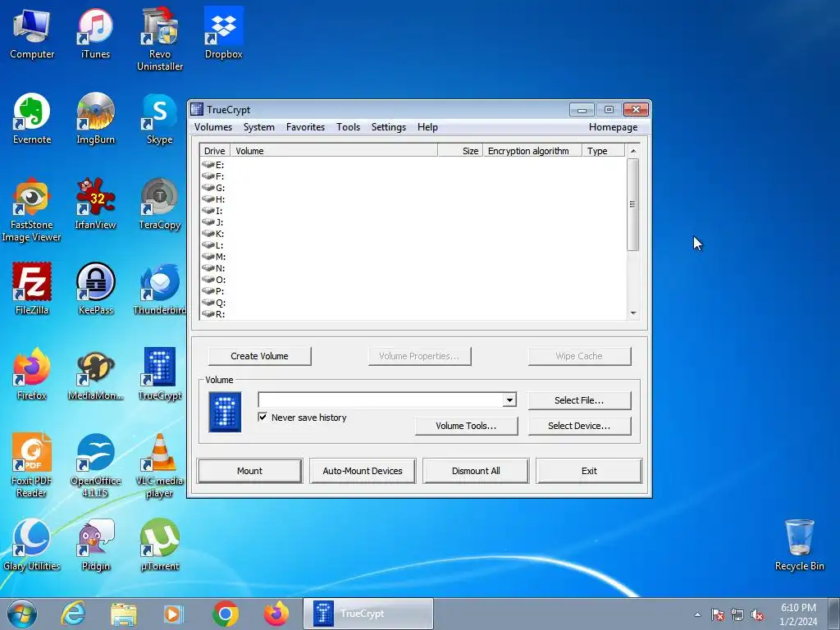Open Windows Explorer from taskbar

point(124,614)
